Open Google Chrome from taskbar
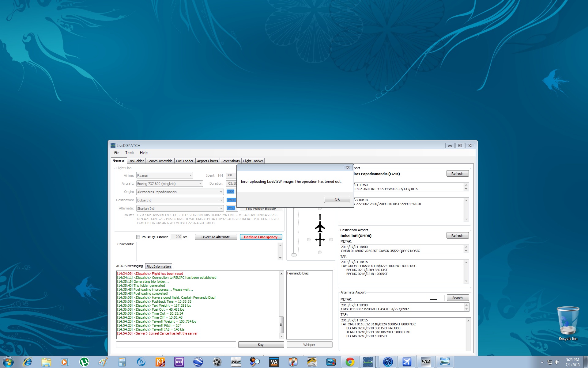Image resolution: width=588 pixels, height=368 pixels. (x=350, y=362)
